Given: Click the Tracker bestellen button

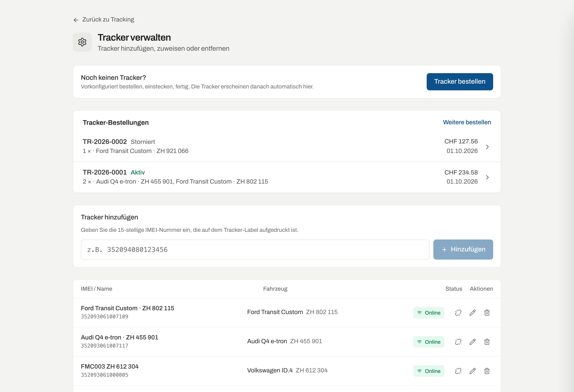Looking at the screenshot, I should tap(460, 82).
